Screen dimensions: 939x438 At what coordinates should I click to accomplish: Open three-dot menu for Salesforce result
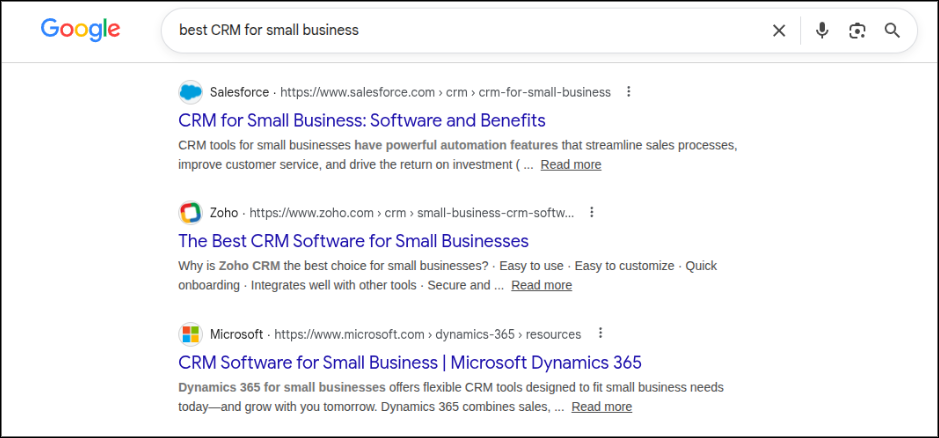point(628,92)
